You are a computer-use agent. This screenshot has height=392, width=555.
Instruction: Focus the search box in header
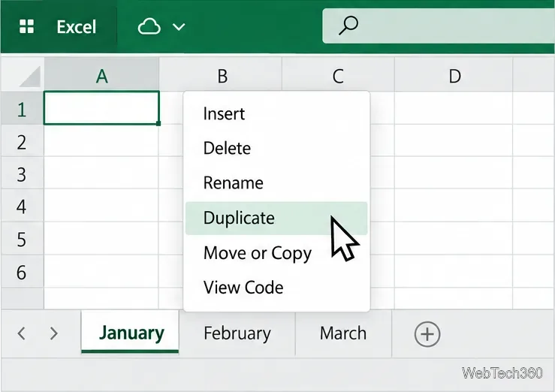click(438, 26)
